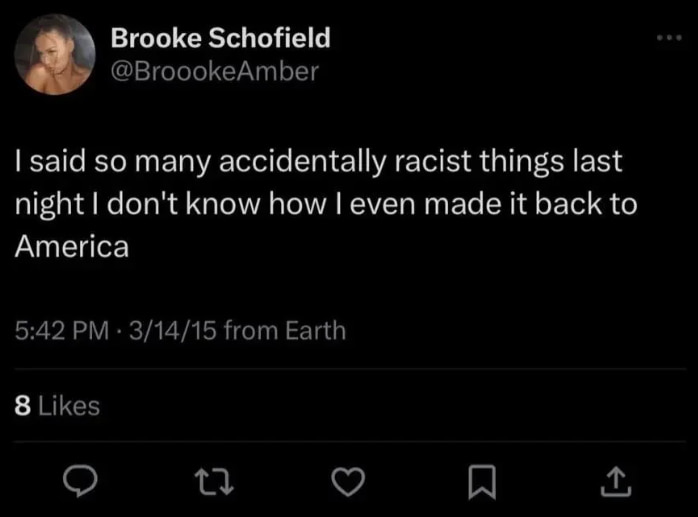Click the number 8 in the likes count

point(22,404)
